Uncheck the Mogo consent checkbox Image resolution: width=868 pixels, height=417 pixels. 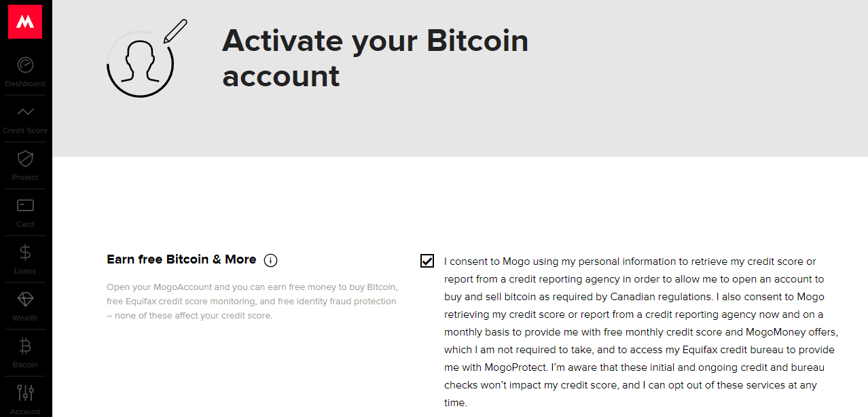[427, 261]
